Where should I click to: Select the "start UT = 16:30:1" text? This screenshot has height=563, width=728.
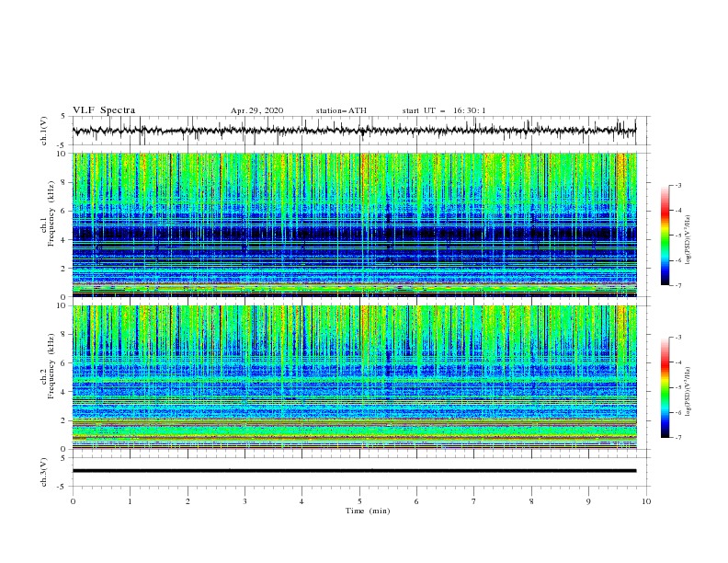pos(444,110)
